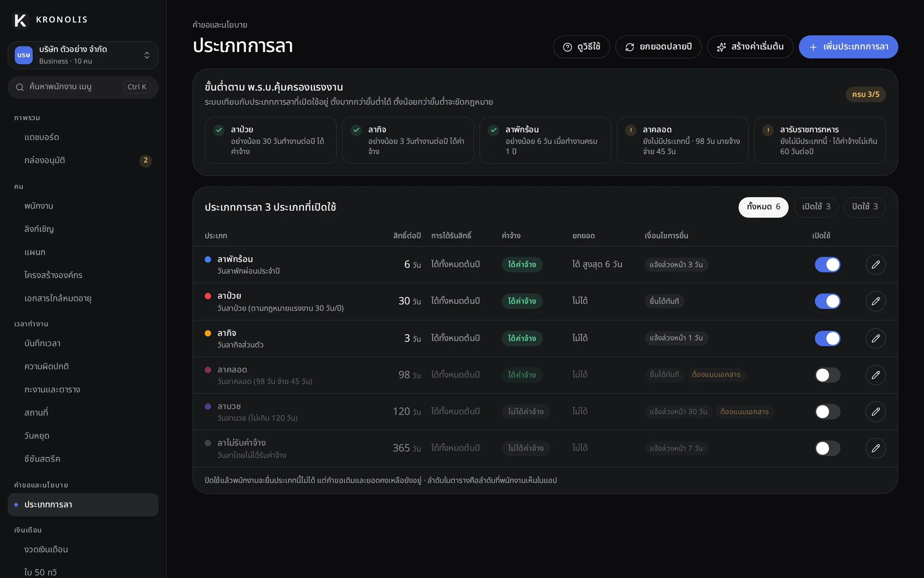
Task: Open แดชบอร์ด in sidebar menu
Action: coord(83,137)
